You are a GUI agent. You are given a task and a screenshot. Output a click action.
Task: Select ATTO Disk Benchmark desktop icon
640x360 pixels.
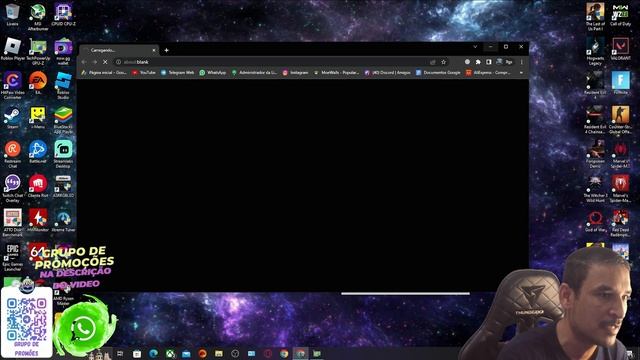[13, 223]
